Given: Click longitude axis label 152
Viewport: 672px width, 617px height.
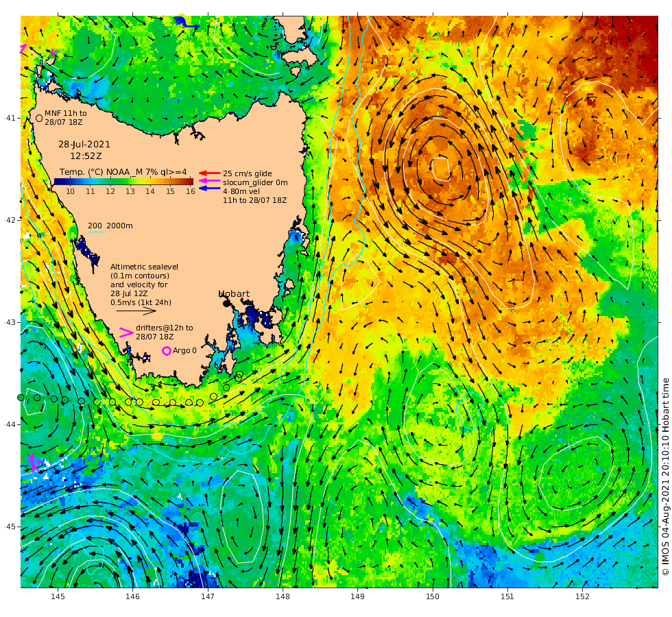Looking at the screenshot, I should coord(582,596).
